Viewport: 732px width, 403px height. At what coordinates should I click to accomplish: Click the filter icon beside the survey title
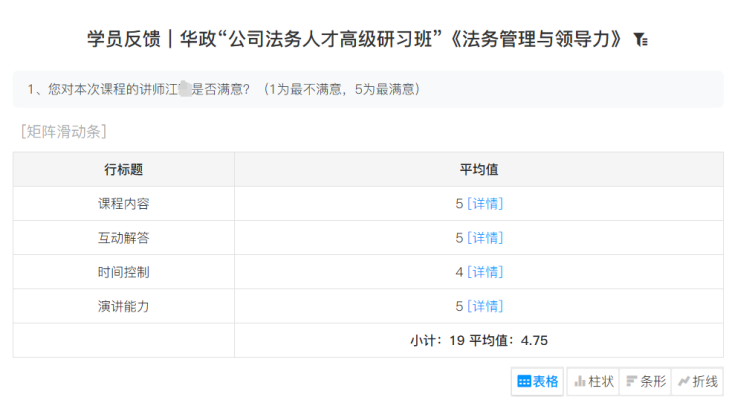pyautogui.click(x=641, y=40)
